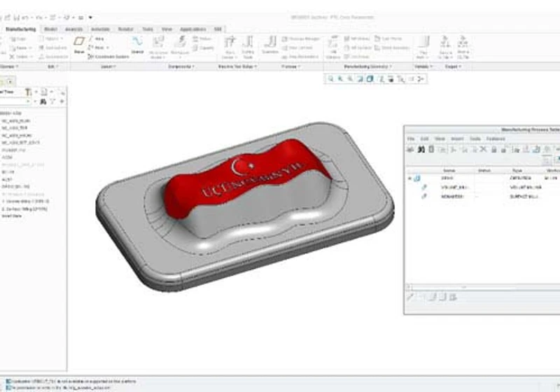
Task: Expand the Datum group dropdown
Action: point(108,66)
